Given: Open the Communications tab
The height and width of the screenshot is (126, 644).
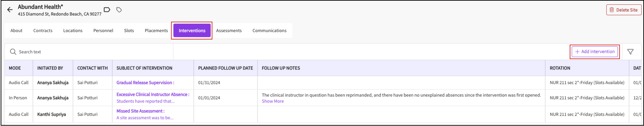Looking at the screenshot, I should 269,31.
